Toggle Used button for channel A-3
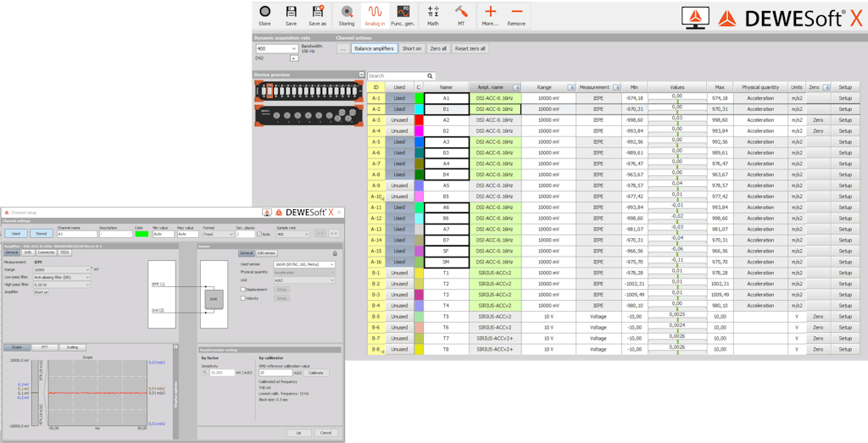 pyautogui.click(x=399, y=120)
